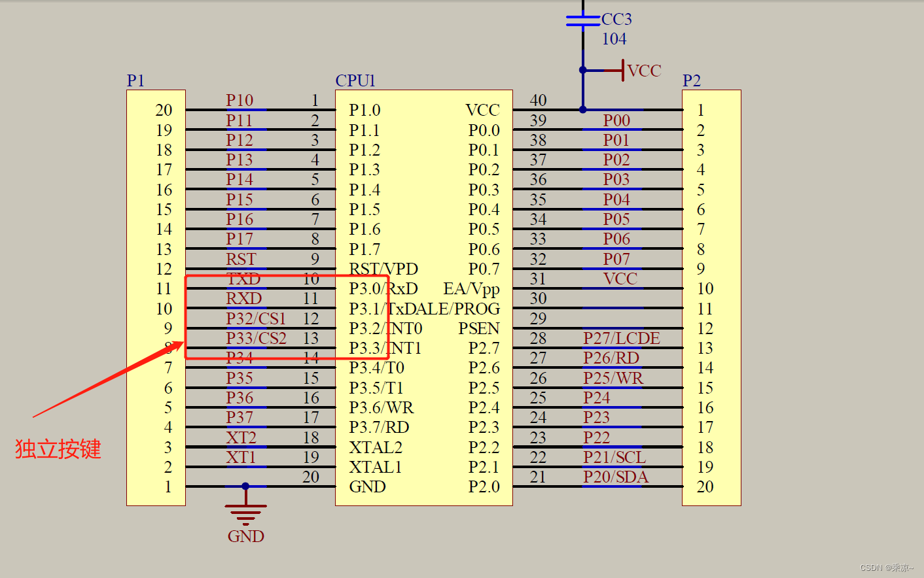Click the RXD net label
This screenshot has height=578, width=924.
click(244, 298)
